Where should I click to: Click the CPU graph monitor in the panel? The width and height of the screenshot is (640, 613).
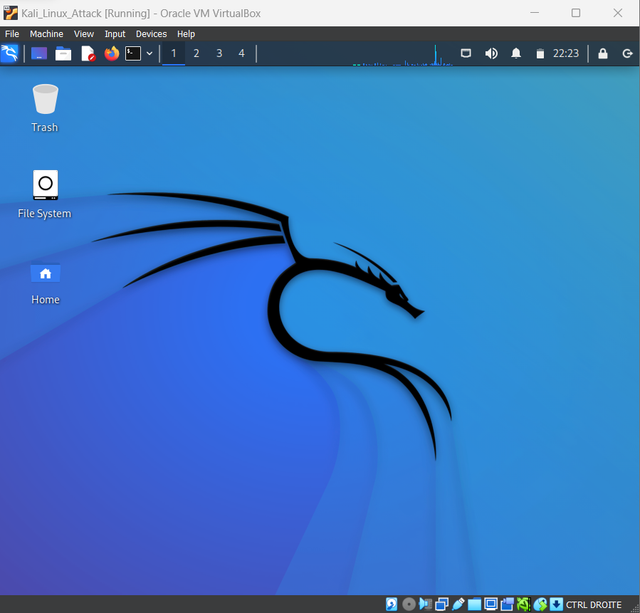tap(402, 55)
